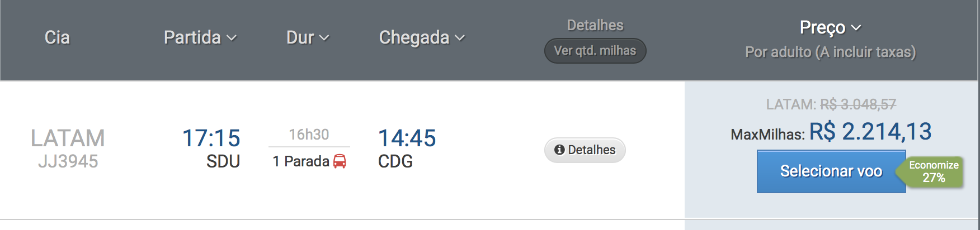Expand the Partida sort chevron
The width and height of the screenshot is (980, 230).
pyautogui.click(x=232, y=38)
